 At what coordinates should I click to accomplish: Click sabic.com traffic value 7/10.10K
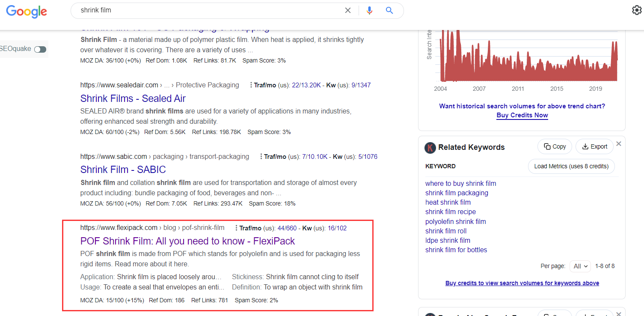pos(315,157)
